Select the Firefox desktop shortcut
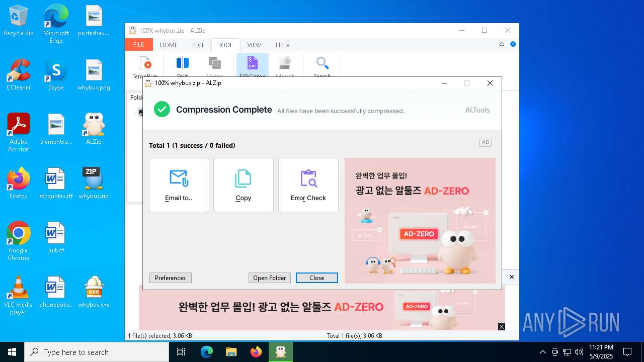Image resolution: width=644 pixels, height=362 pixels. click(19, 184)
